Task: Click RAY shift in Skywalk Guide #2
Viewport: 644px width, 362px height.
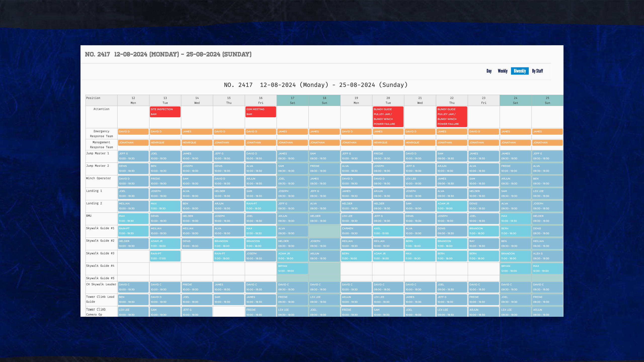Action: click(x=483, y=243)
